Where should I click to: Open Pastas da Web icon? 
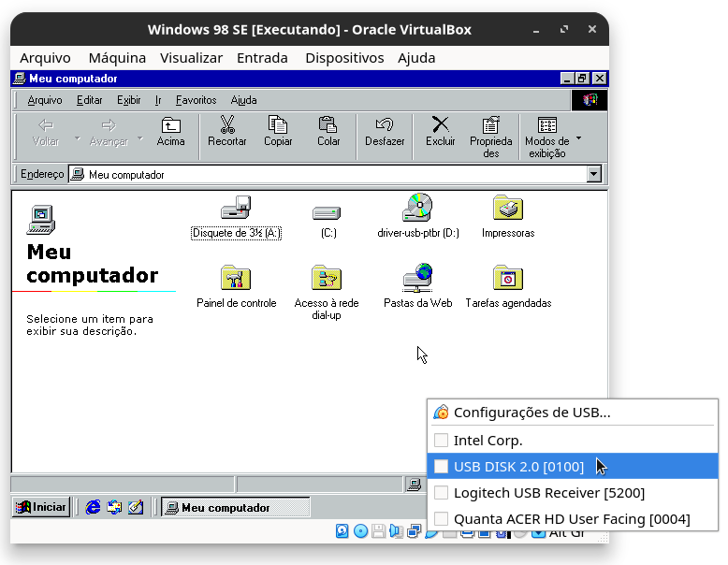[x=417, y=280]
